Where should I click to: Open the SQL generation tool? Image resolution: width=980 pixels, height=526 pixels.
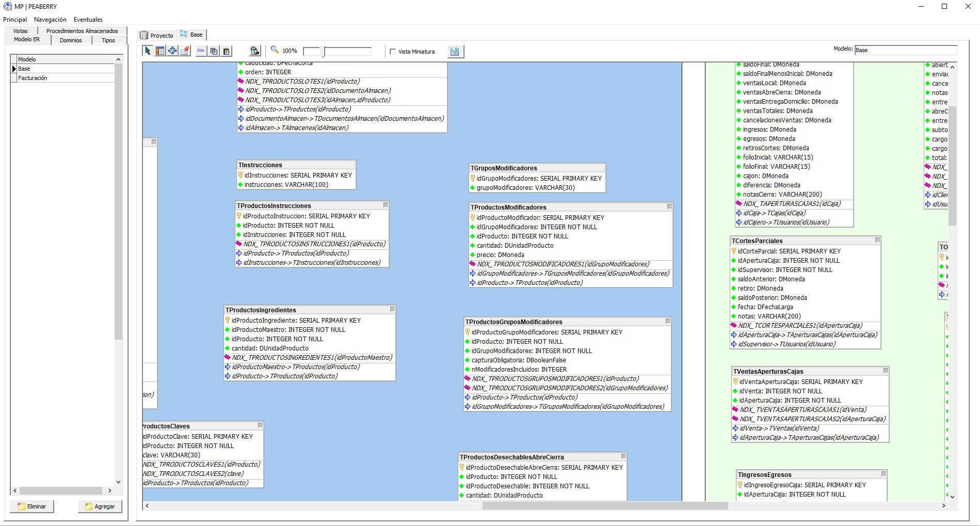pyautogui.click(x=201, y=51)
